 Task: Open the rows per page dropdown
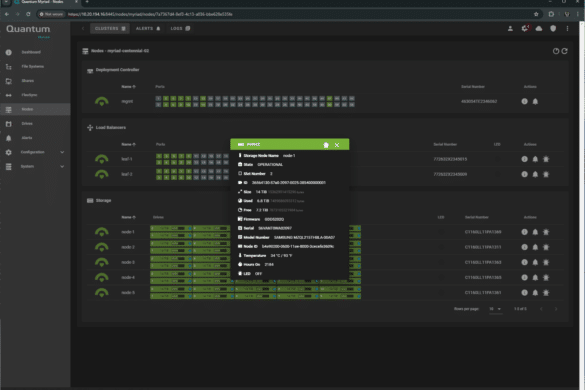pyautogui.click(x=495, y=309)
